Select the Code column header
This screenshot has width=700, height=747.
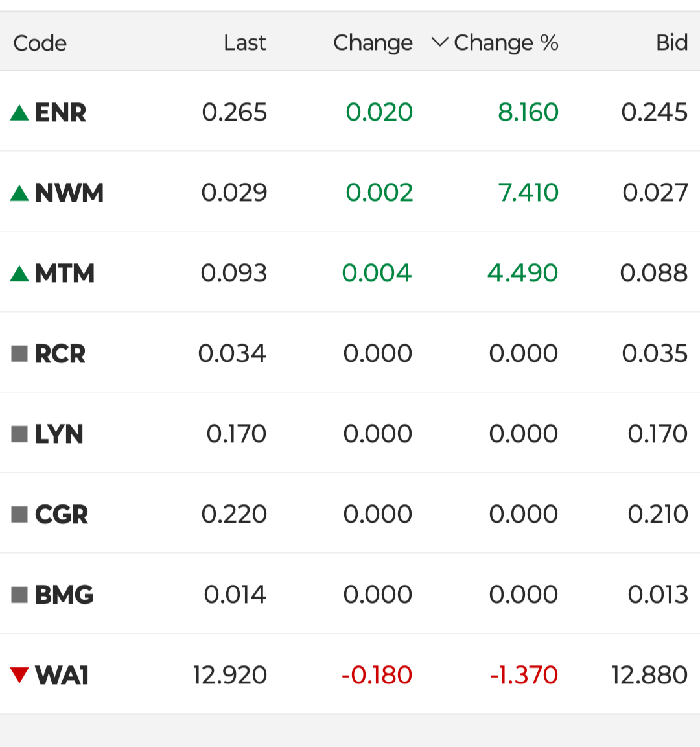point(40,43)
